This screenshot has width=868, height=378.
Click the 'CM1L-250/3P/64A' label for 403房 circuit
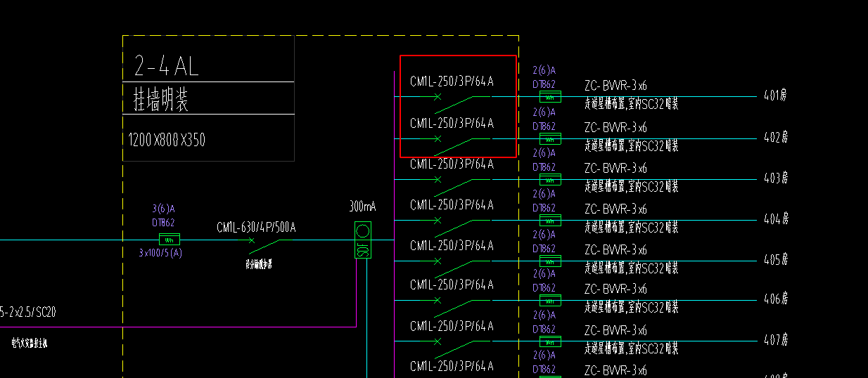coord(452,164)
